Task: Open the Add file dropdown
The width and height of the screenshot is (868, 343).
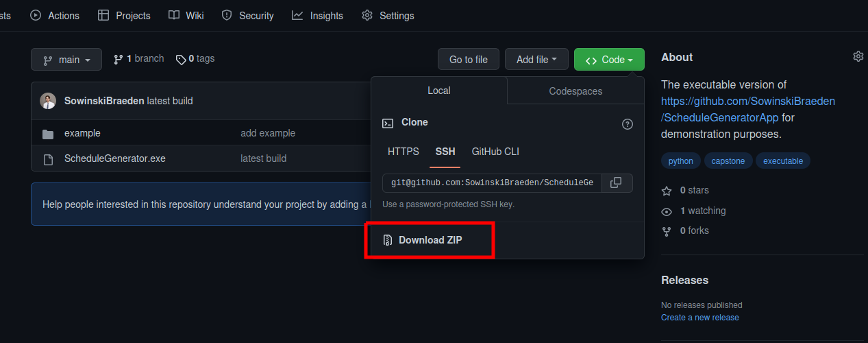Action: (x=536, y=60)
